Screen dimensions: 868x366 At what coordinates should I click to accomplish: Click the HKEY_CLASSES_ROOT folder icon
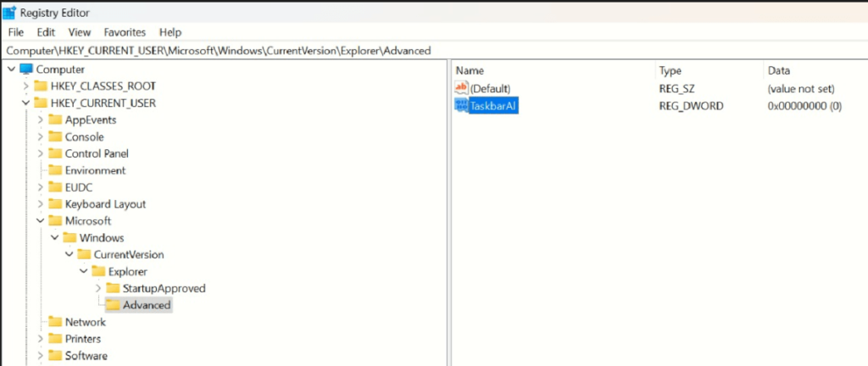click(41, 86)
